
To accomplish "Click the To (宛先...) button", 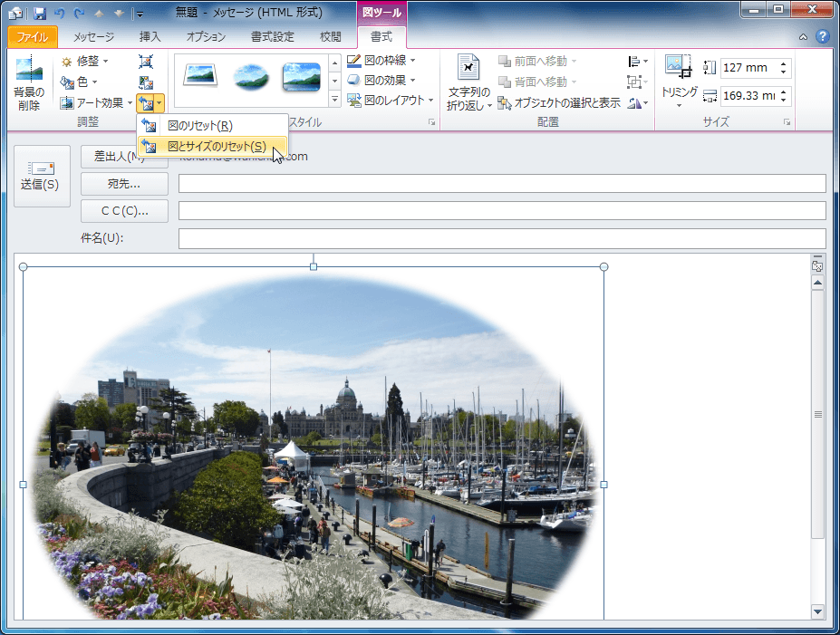I will [124, 184].
